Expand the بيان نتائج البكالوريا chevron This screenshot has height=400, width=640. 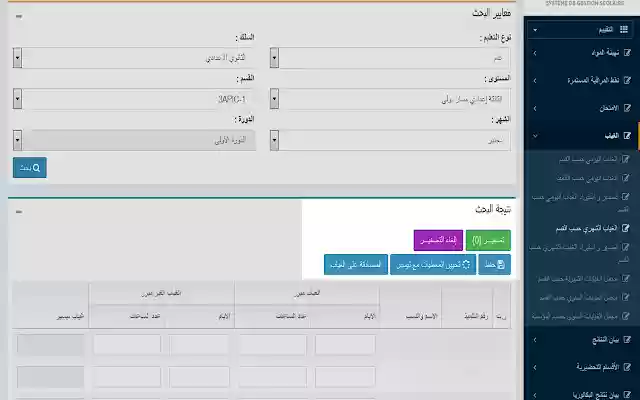(x=535, y=395)
